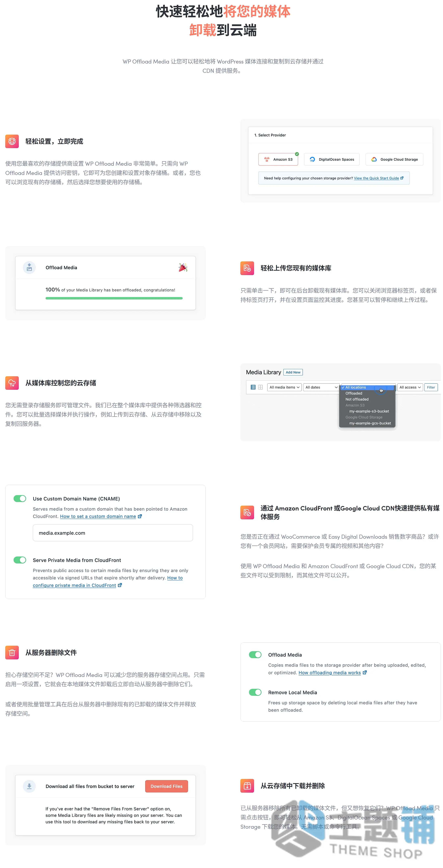The height and width of the screenshot is (868, 443).
Task: Click the green check badge on Amazon S3
Action: pos(297,154)
